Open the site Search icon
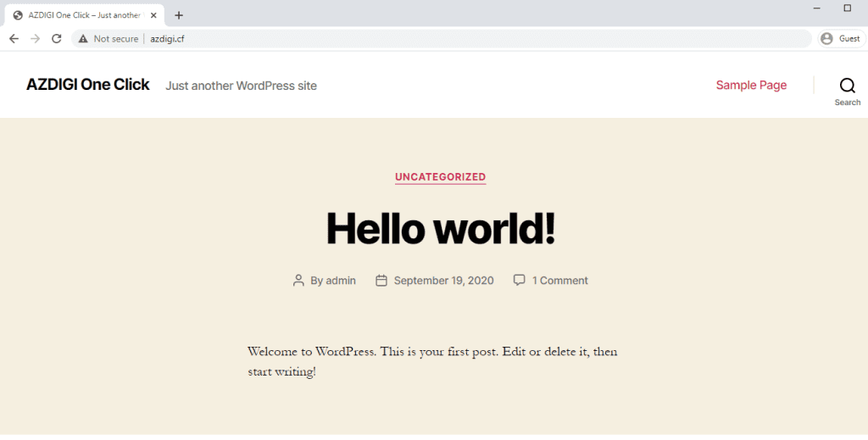 coord(847,86)
